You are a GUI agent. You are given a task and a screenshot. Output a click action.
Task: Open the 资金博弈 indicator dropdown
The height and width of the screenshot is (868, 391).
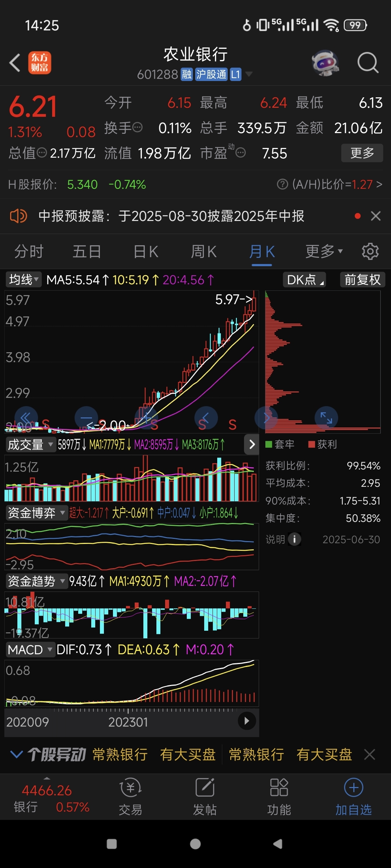[x=37, y=513]
